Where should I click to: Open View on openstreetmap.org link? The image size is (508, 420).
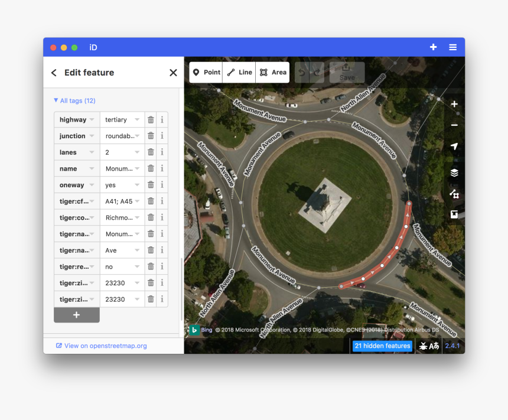(x=101, y=346)
